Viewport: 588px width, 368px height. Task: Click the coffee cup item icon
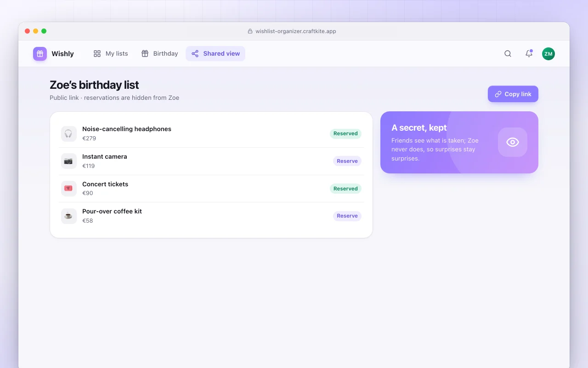tap(68, 216)
